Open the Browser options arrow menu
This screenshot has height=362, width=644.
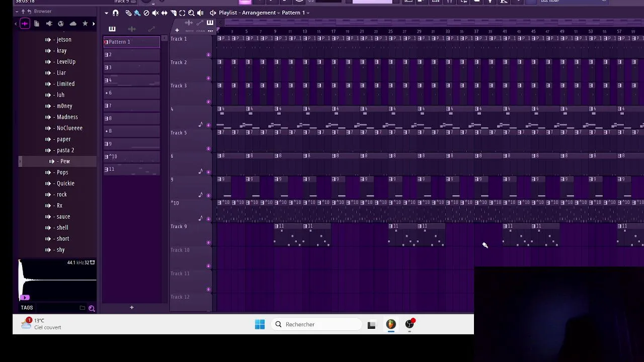coord(17,11)
